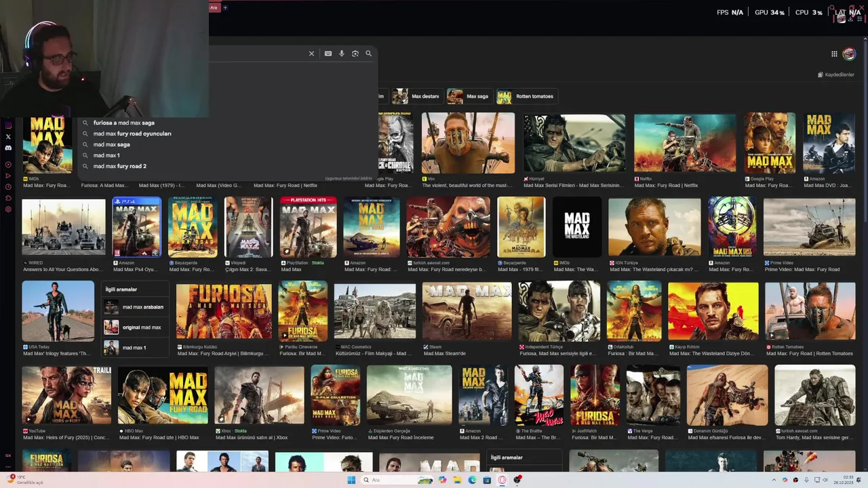Open a new browser tab with plus
868x488 pixels.
[225, 7]
